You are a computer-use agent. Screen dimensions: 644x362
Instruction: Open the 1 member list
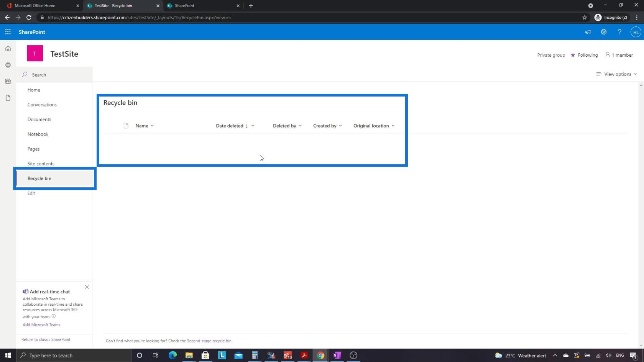coord(619,55)
